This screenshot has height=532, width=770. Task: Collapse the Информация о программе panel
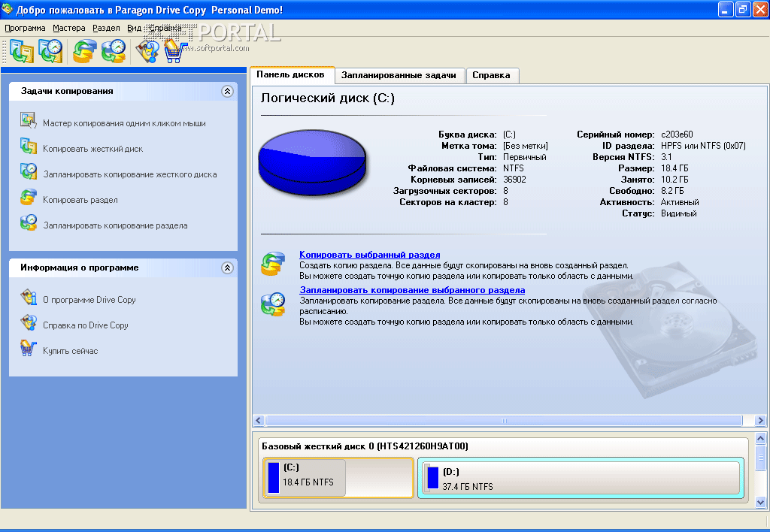click(227, 268)
